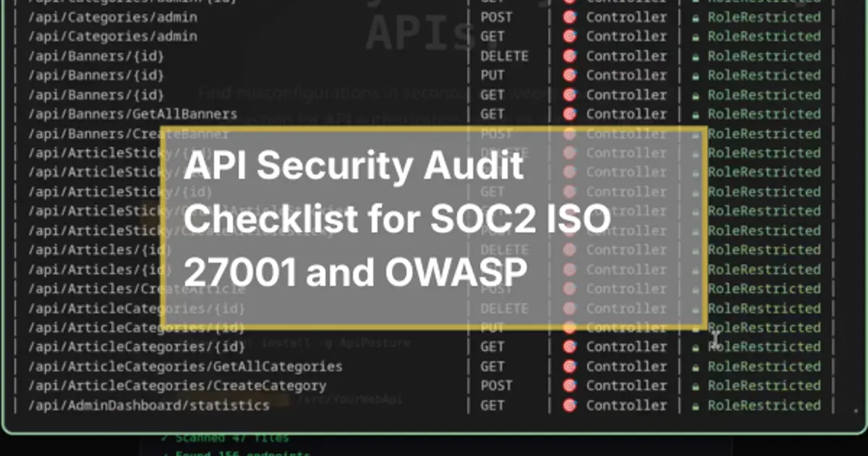Click the target icon in the /api/Banners/{id} GET row
868x456 pixels.
569,95
